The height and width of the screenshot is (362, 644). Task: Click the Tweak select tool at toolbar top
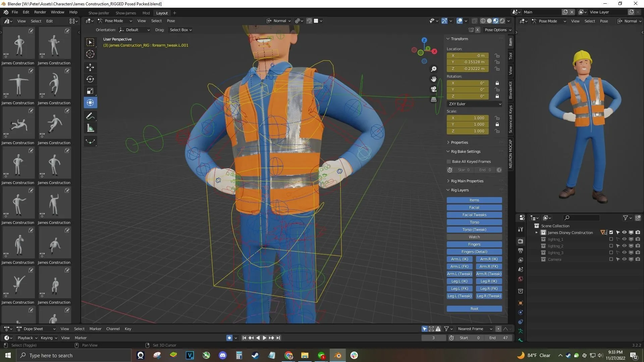tap(90, 42)
